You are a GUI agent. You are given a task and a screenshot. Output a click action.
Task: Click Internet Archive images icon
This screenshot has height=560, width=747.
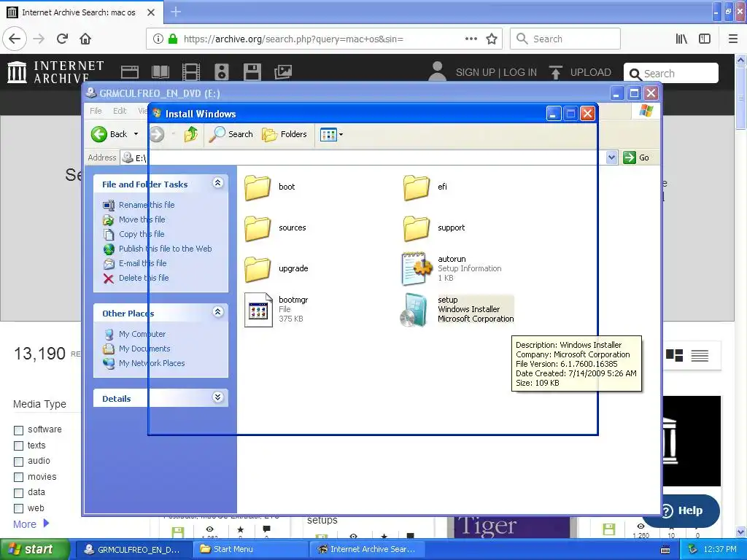[283, 72]
